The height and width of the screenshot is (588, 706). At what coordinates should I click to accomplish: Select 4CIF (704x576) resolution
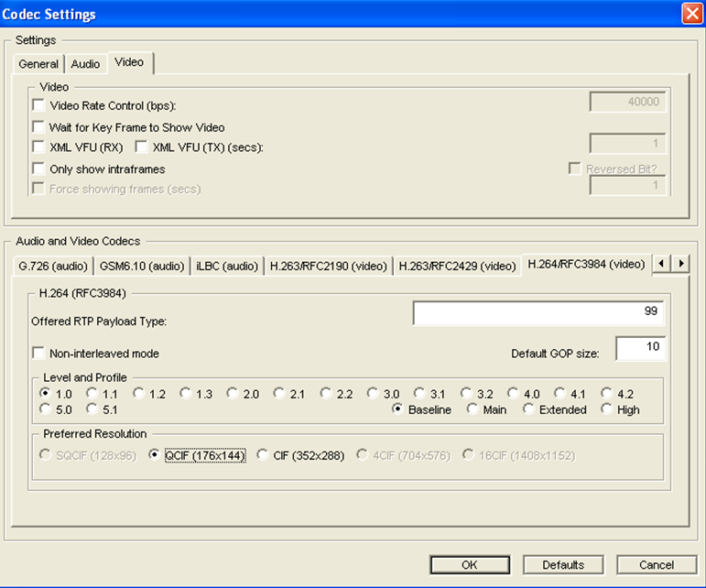tap(363, 454)
